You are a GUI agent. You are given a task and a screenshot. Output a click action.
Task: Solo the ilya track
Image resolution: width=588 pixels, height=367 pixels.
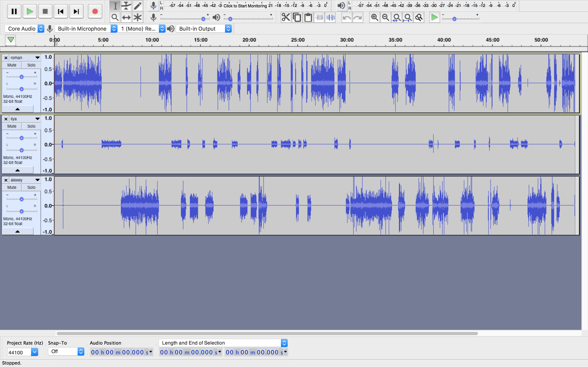31,126
